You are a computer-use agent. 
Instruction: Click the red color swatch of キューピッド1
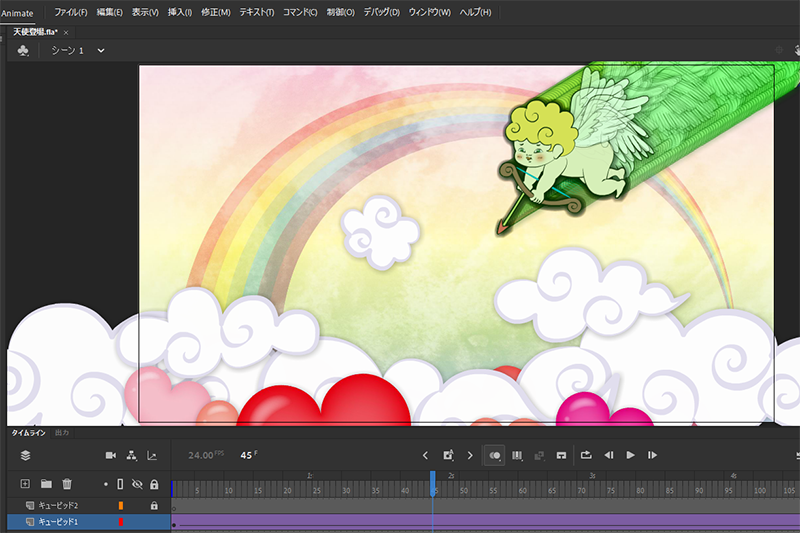(x=121, y=522)
